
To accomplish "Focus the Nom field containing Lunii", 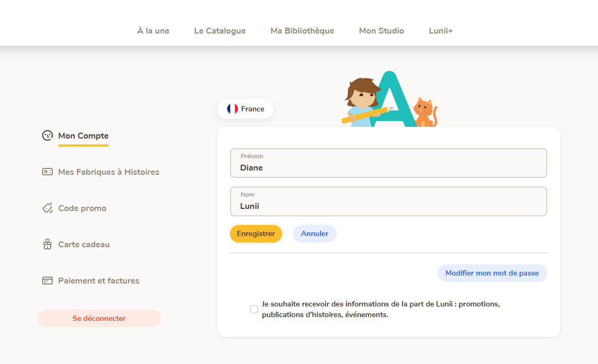I will (388, 201).
